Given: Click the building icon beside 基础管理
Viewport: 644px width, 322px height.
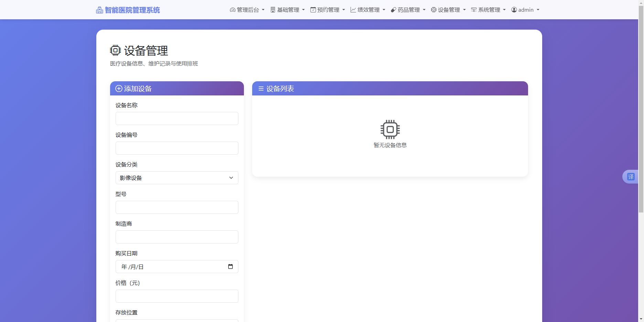Looking at the screenshot, I should click(272, 10).
